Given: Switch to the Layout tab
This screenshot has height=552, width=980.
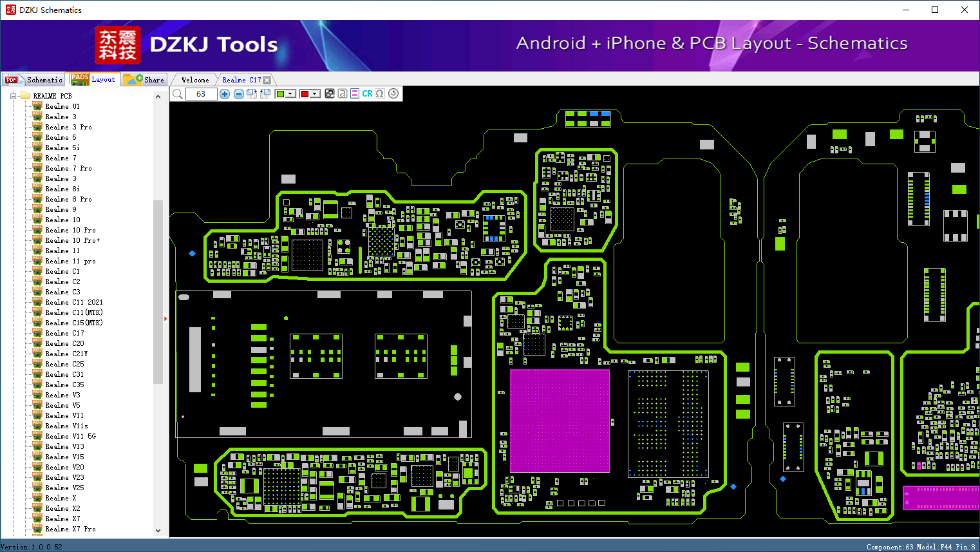Looking at the screenshot, I should tap(93, 79).
